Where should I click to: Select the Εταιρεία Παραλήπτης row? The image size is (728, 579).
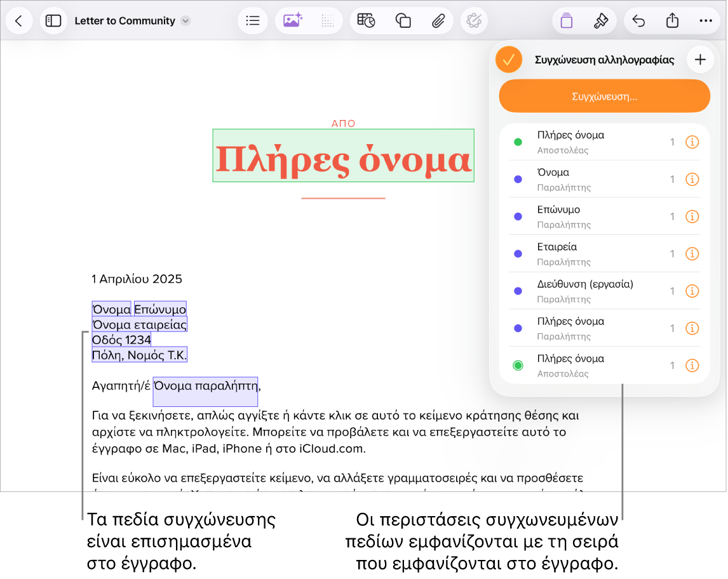pyautogui.click(x=605, y=254)
